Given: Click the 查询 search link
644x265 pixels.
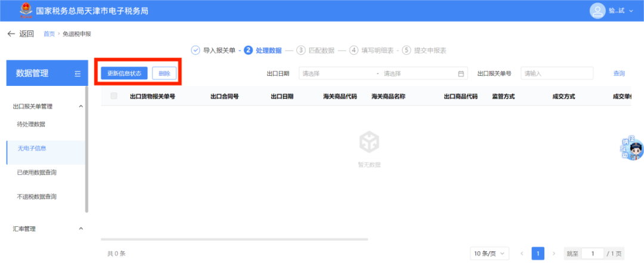Looking at the screenshot, I should [x=619, y=73].
